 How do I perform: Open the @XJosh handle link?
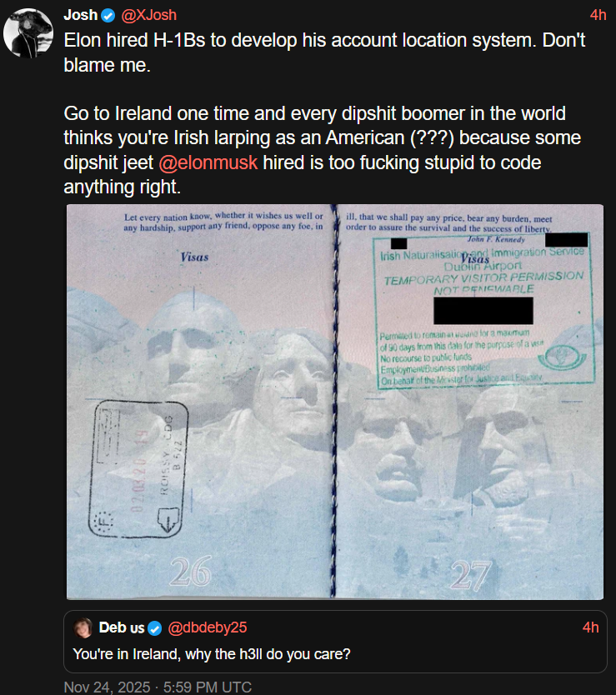[148, 15]
